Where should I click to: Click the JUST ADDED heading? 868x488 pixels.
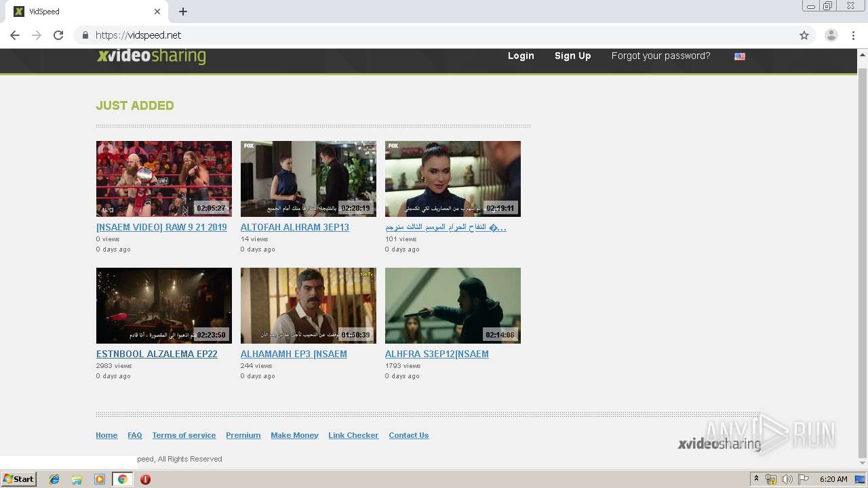135,105
